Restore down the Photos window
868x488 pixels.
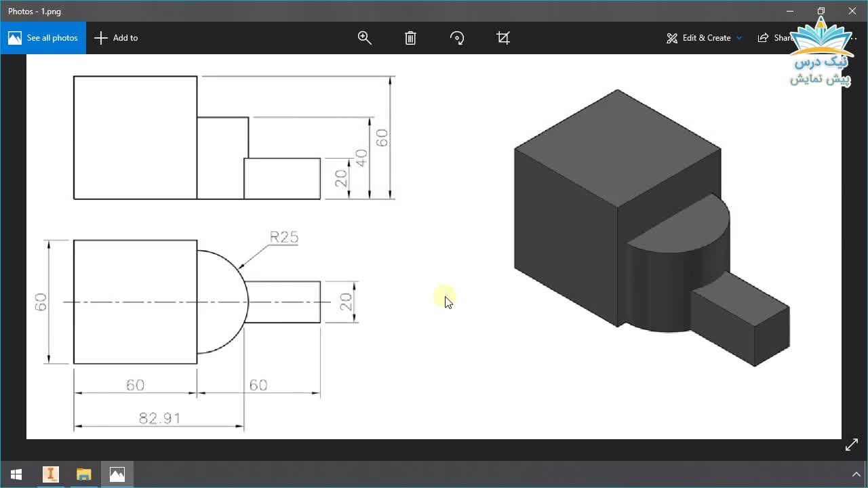(821, 11)
